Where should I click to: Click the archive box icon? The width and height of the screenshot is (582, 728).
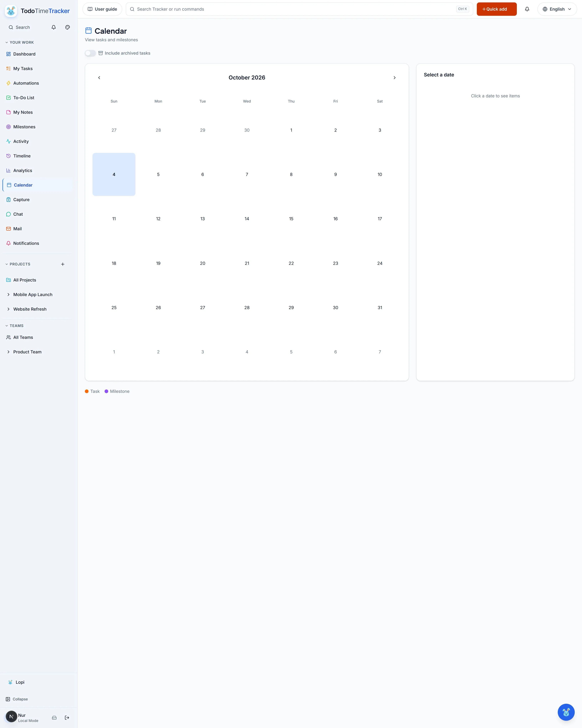(101, 53)
